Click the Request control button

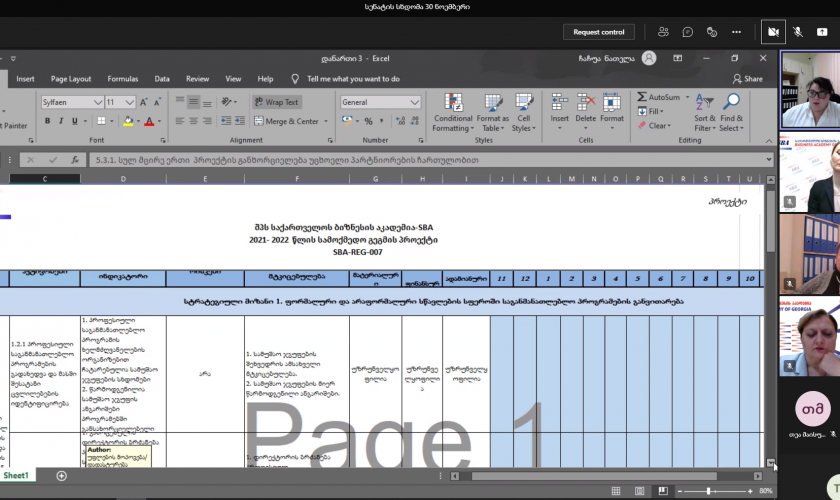point(599,32)
